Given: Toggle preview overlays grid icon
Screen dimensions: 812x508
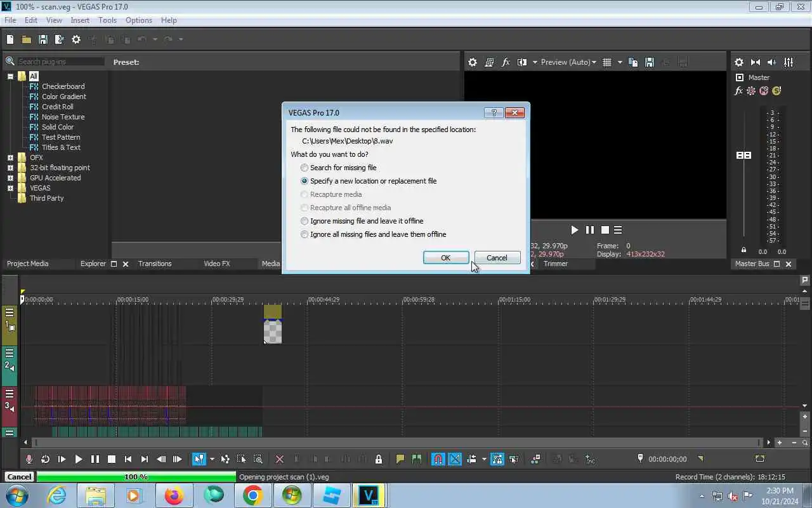Looking at the screenshot, I should pyautogui.click(x=607, y=62).
